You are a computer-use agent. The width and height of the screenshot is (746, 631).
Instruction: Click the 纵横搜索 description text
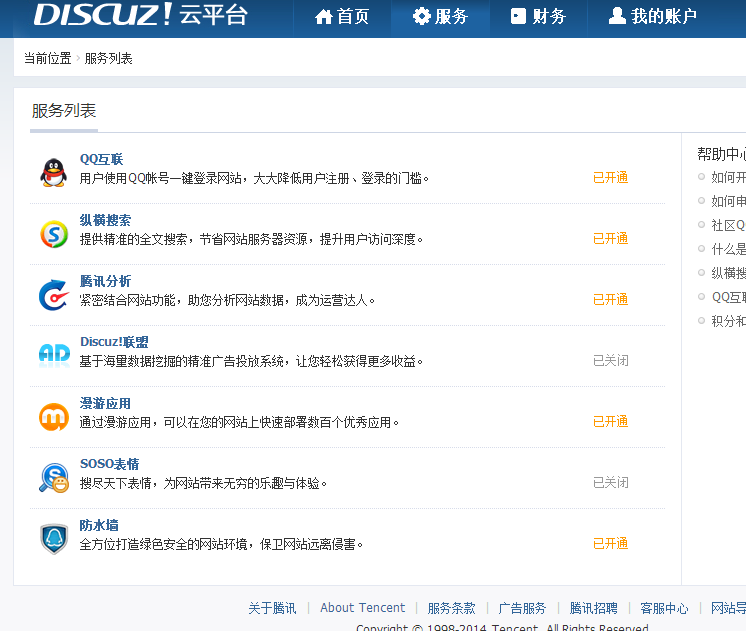[251, 239]
